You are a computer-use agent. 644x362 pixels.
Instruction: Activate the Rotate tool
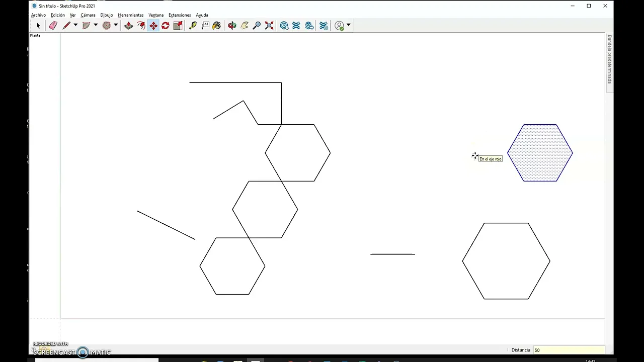coord(165,26)
